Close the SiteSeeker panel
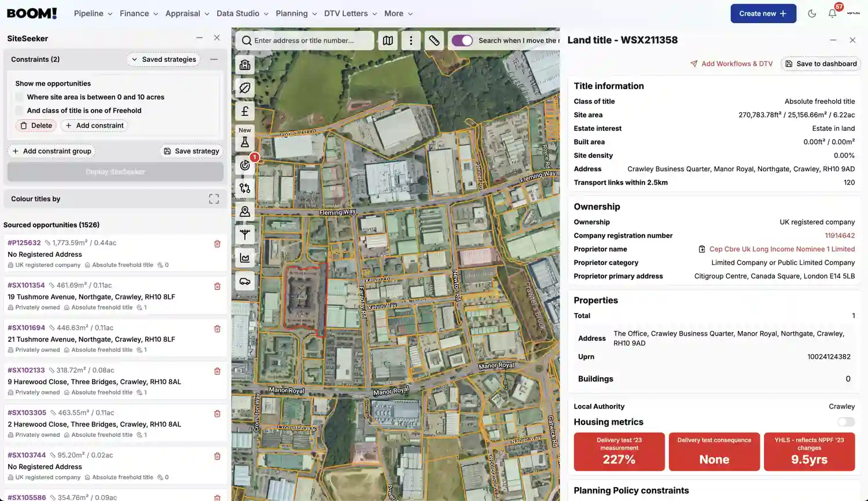 (x=217, y=38)
